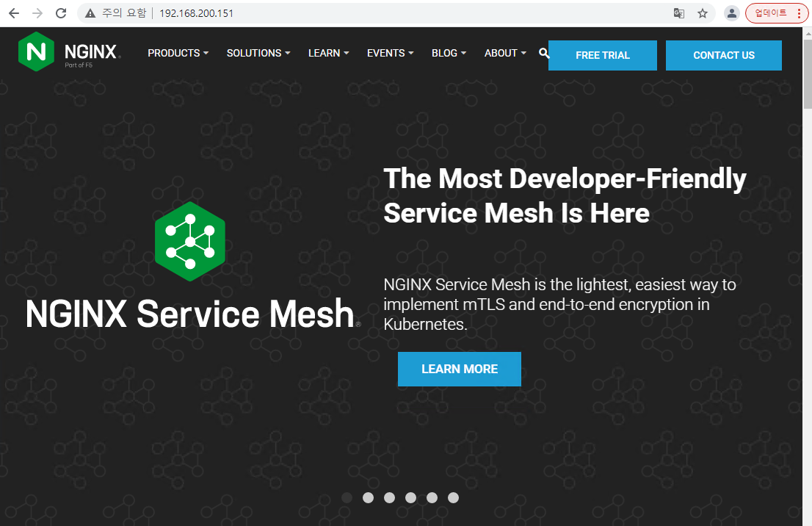
Task: Click the vertical scrollbar thumb
Action: click(808, 74)
